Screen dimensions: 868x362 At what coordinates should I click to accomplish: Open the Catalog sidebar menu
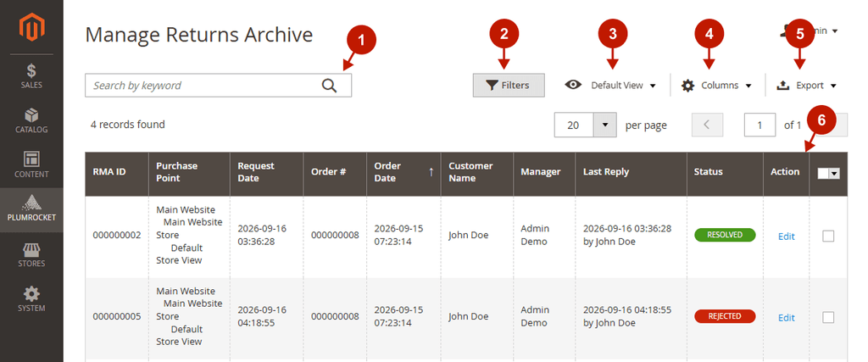pos(31,120)
